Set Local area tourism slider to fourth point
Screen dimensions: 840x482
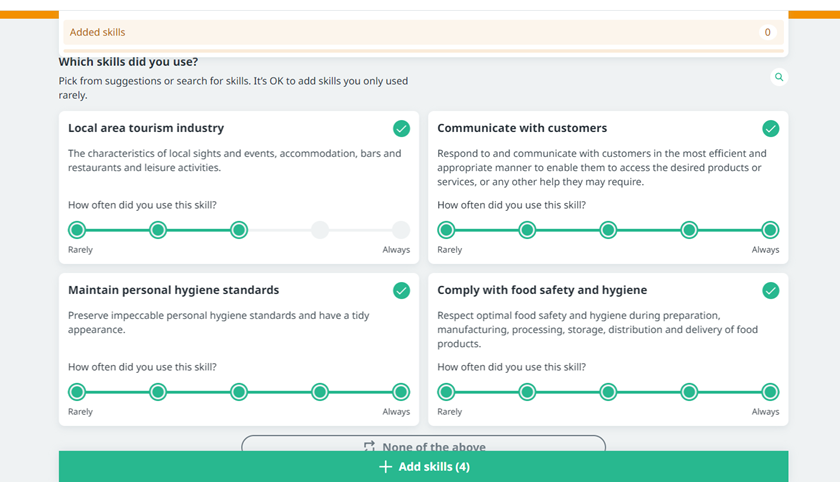tap(320, 230)
